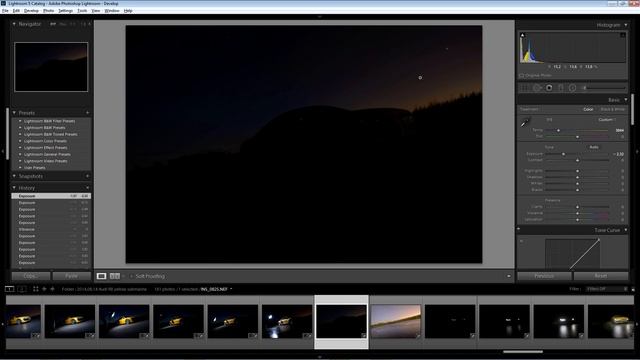The height and width of the screenshot is (360, 640).
Task: Select Navigator FIT zoom level
Action: (x=53, y=24)
